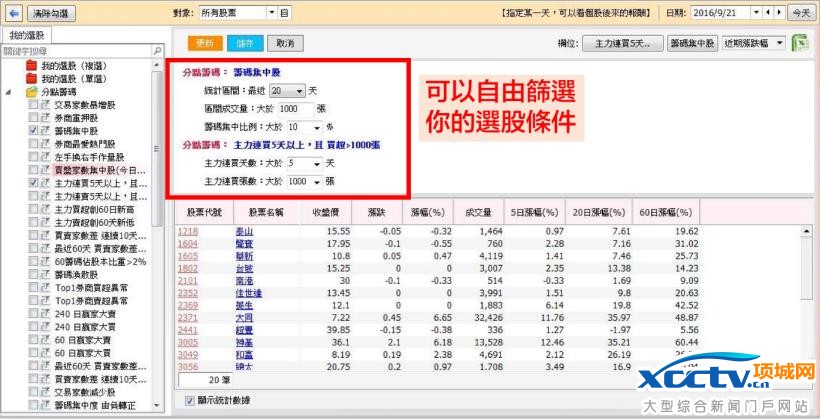Click the blue back arrow icon
The width and height of the screenshot is (820, 419).
coord(12,13)
